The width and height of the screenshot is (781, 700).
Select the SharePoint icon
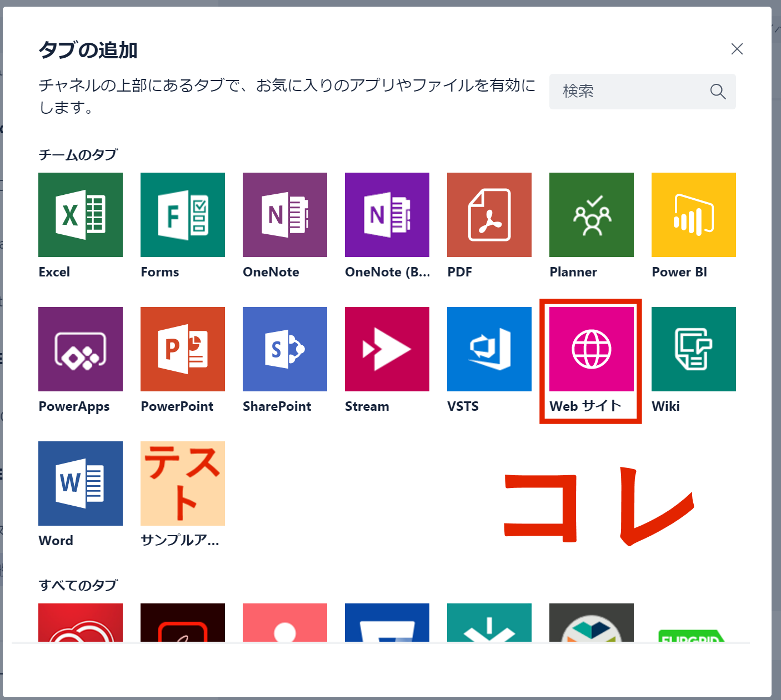tap(285, 349)
